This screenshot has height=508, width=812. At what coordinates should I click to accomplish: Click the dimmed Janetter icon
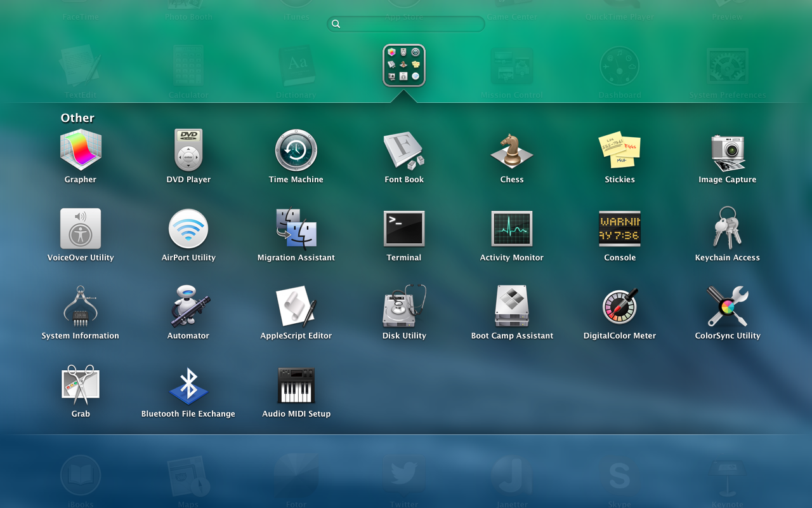point(512,475)
